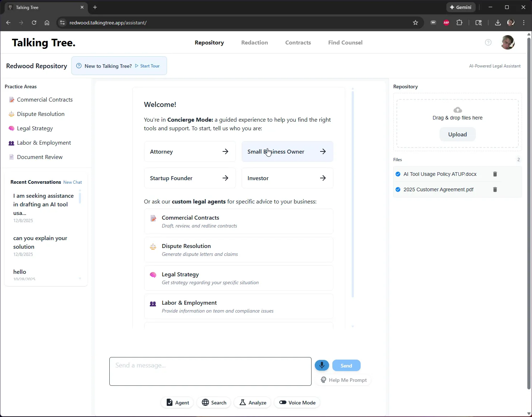This screenshot has height=417, width=532.
Task: Click the arrow on Startup Founder card
Action: (x=225, y=178)
